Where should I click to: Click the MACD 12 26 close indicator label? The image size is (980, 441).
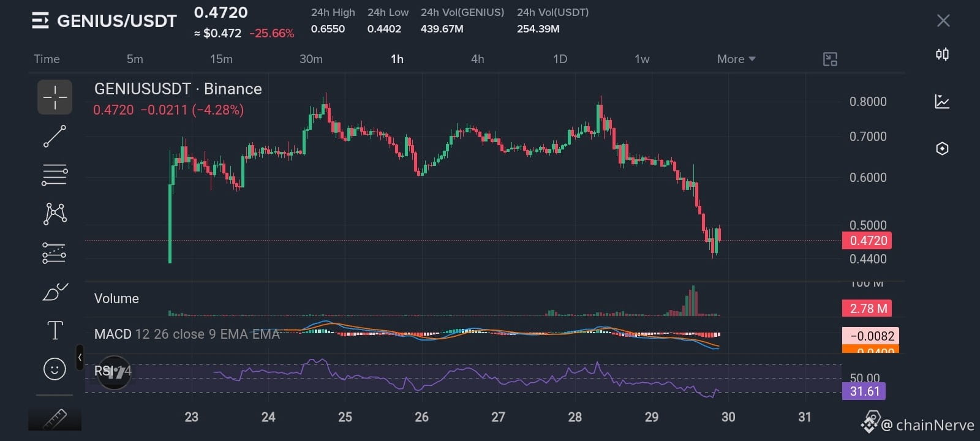(187, 334)
